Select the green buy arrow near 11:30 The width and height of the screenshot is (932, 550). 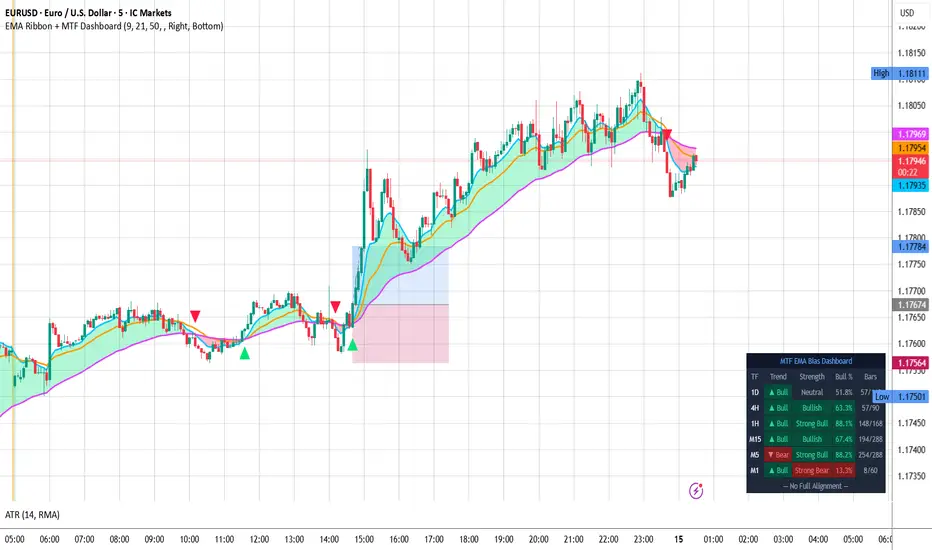(x=244, y=354)
